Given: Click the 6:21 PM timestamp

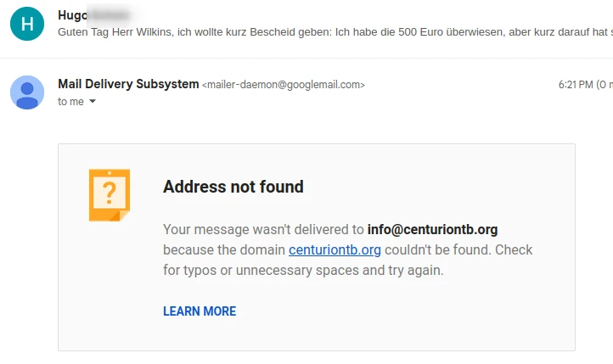Looking at the screenshot, I should click(x=576, y=85).
